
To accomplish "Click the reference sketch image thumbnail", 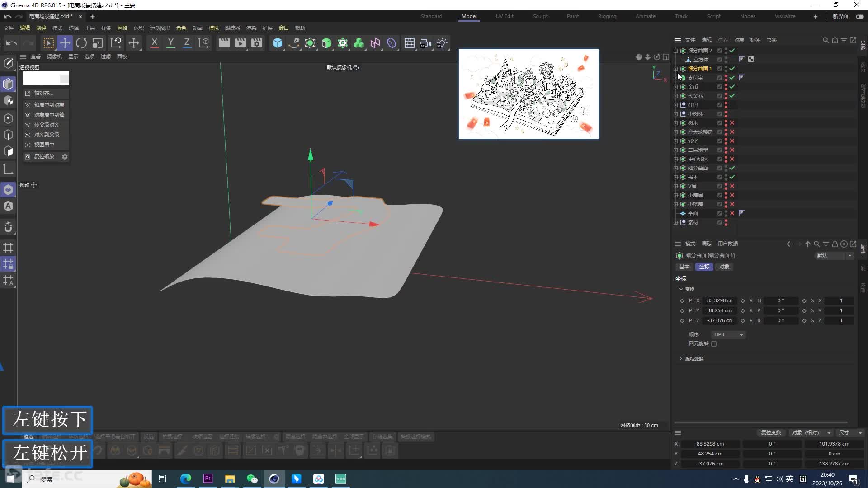I will [x=528, y=94].
